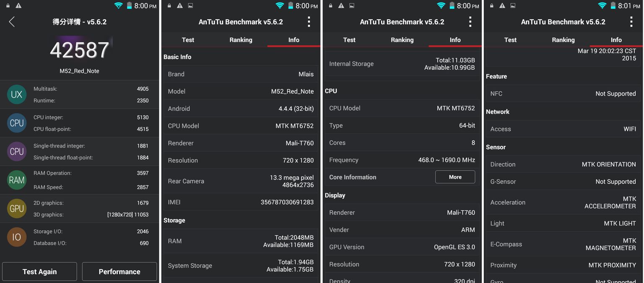Click the UX score circle icon
The width and height of the screenshot is (644, 283).
pos(17,94)
